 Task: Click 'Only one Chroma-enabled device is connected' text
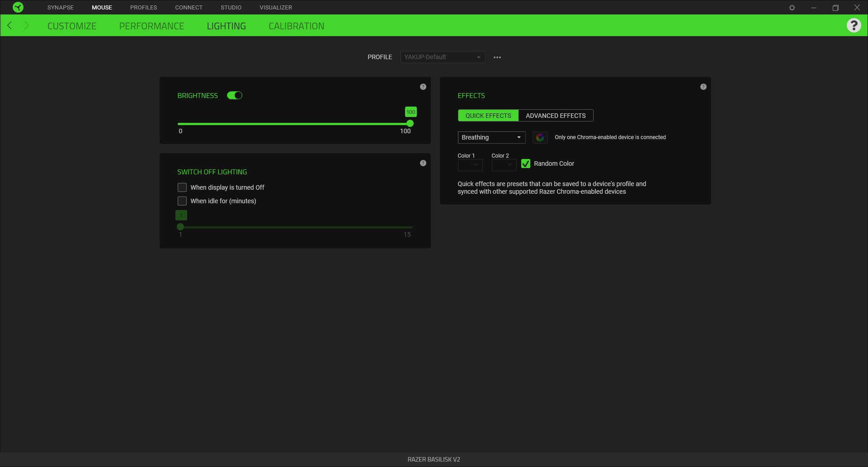coord(610,137)
